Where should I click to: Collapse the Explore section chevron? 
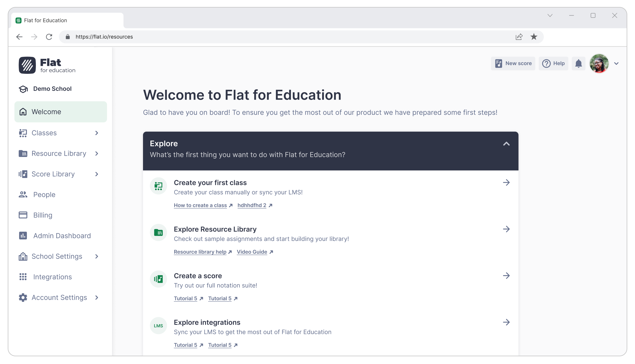[506, 144]
